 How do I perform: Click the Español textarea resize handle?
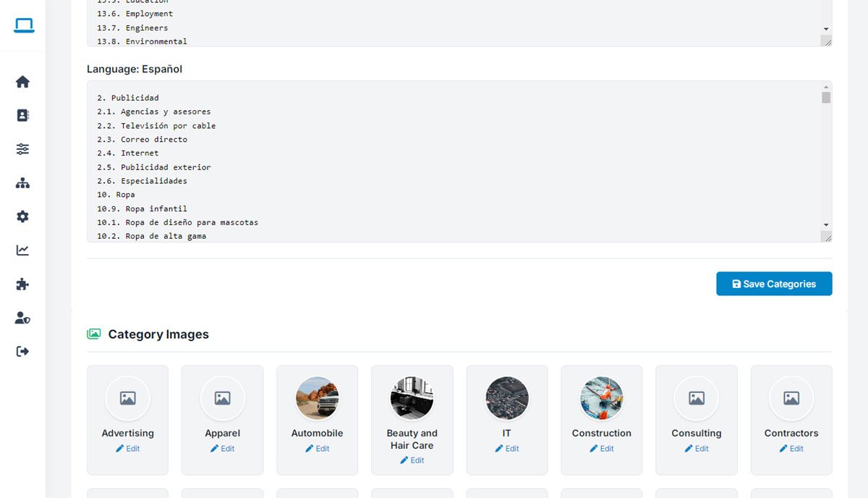coord(827,237)
